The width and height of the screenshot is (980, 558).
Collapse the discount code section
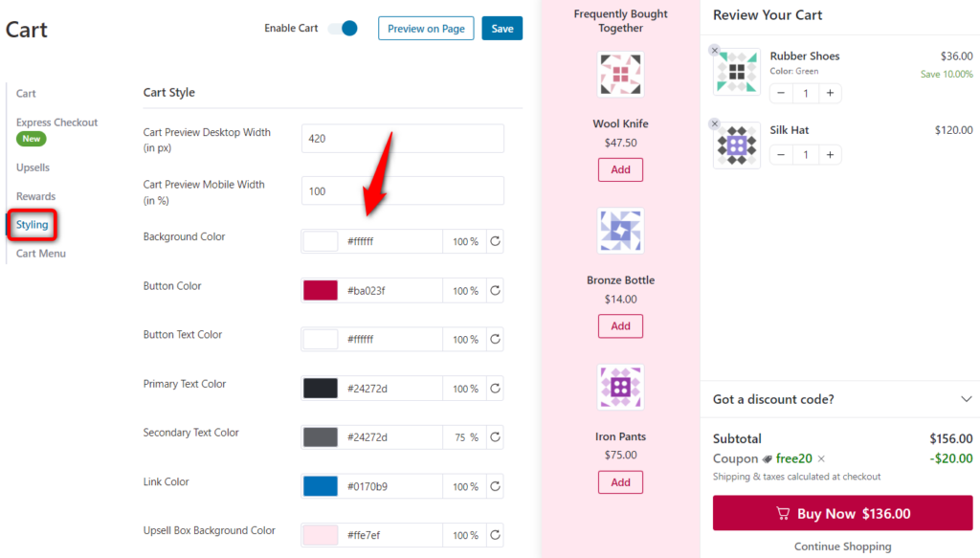tap(967, 399)
